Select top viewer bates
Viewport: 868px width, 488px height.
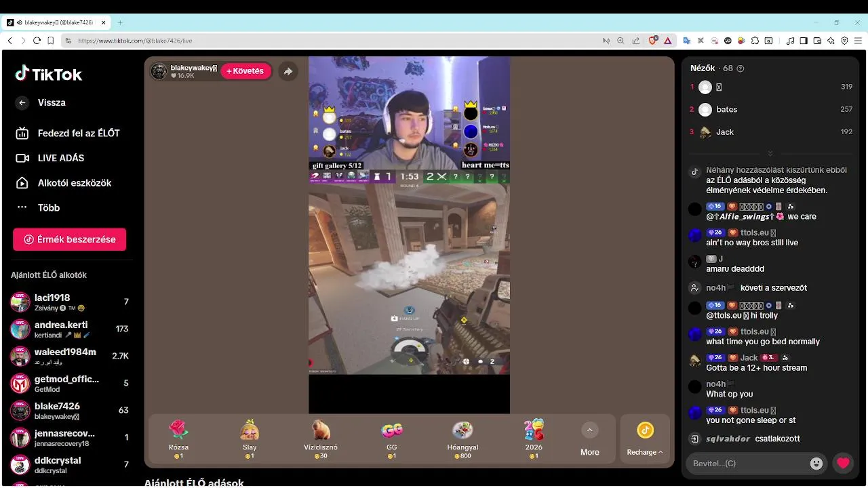tap(771, 109)
